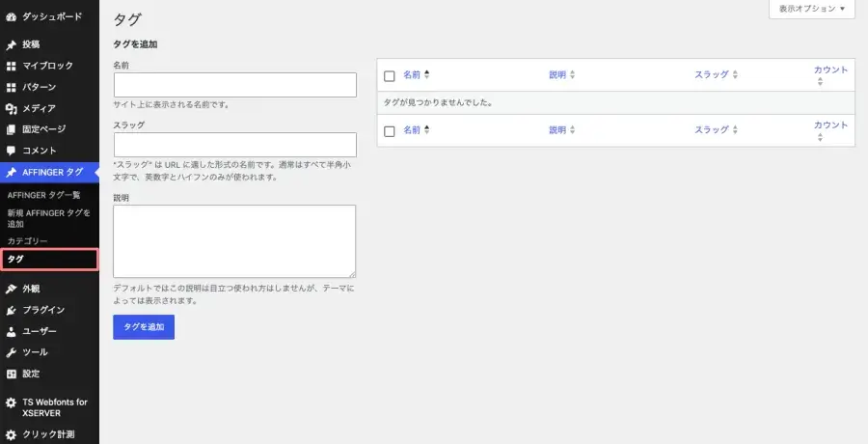The height and width of the screenshot is (444, 868).
Task: Sort by 説明 footer link
Action: [x=557, y=130]
